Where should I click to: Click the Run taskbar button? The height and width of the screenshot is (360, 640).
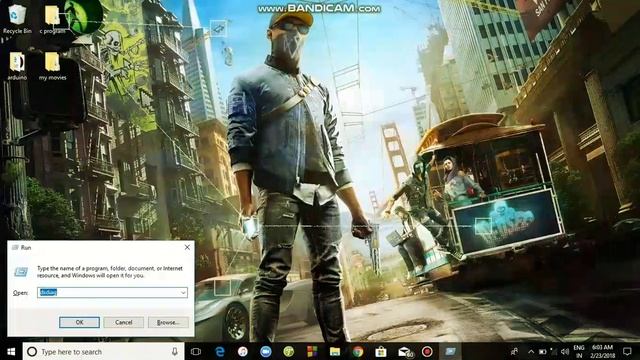(x=450, y=351)
